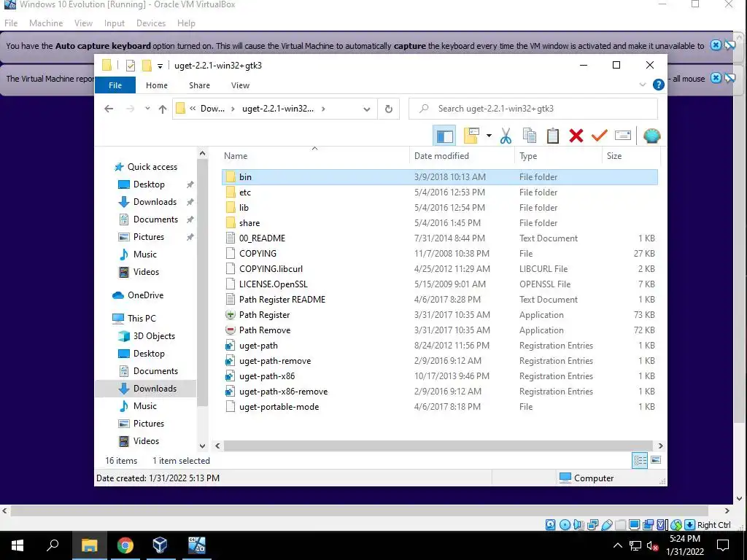This screenshot has height=560, width=747.
Task: Sort by the Name column header
Action: pyautogui.click(x=236, y=156)
